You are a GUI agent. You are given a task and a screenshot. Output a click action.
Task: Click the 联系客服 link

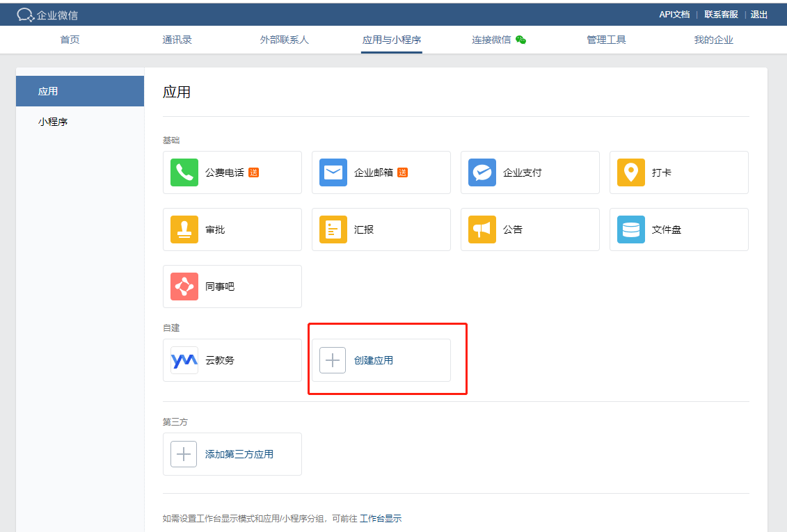coord(721,15)
